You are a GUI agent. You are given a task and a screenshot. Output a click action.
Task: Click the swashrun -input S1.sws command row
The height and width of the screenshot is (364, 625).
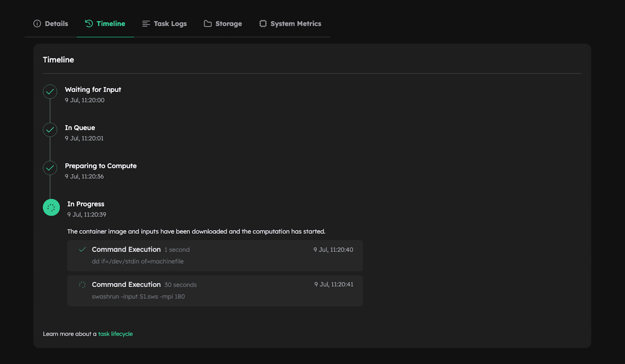tap(215, 291)
